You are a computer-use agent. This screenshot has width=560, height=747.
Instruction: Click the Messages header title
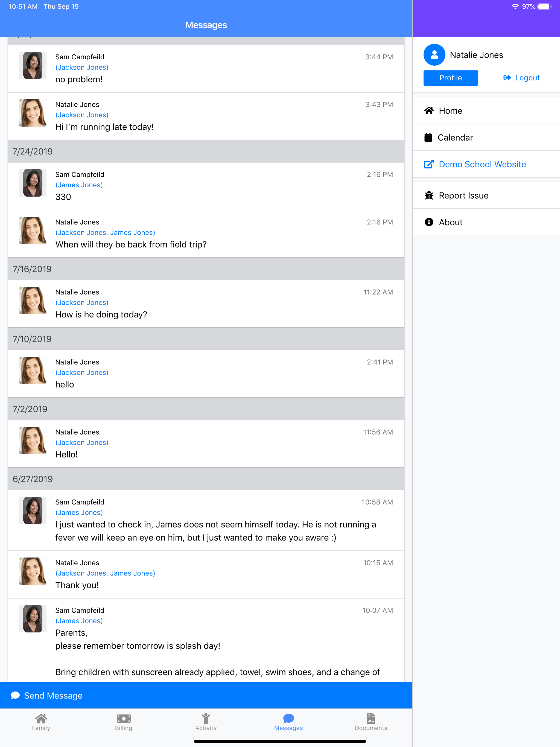point(206,25)
